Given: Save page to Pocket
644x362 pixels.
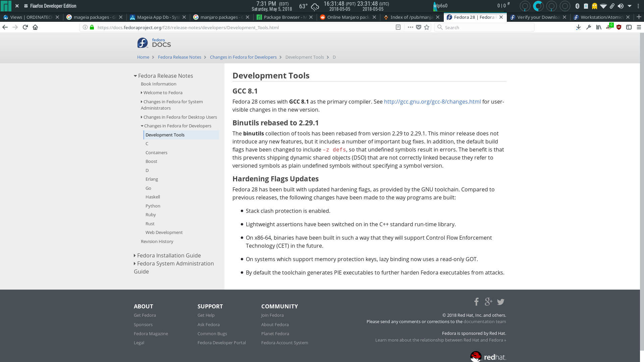Looking at the screenshot, I should click(x=419, y=27).
